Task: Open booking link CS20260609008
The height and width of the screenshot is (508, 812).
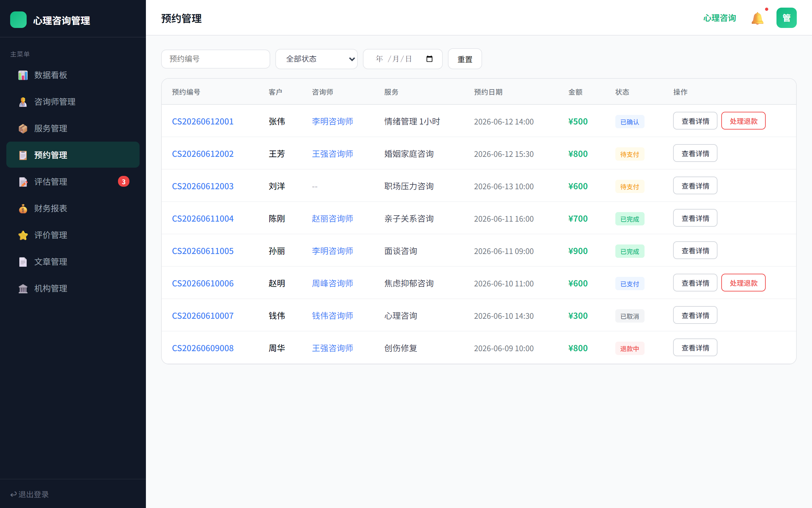Action: pyautogui.click(x=203, y=348)
